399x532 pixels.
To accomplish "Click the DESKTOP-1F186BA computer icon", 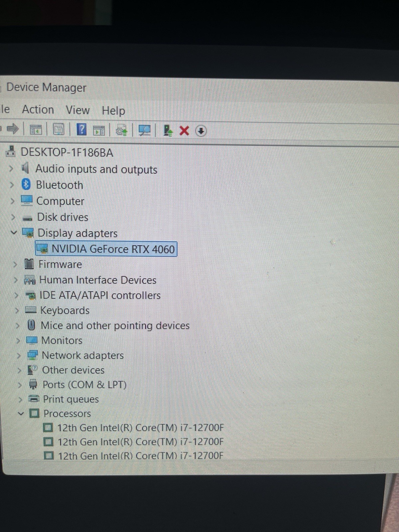I will [11, 151].
